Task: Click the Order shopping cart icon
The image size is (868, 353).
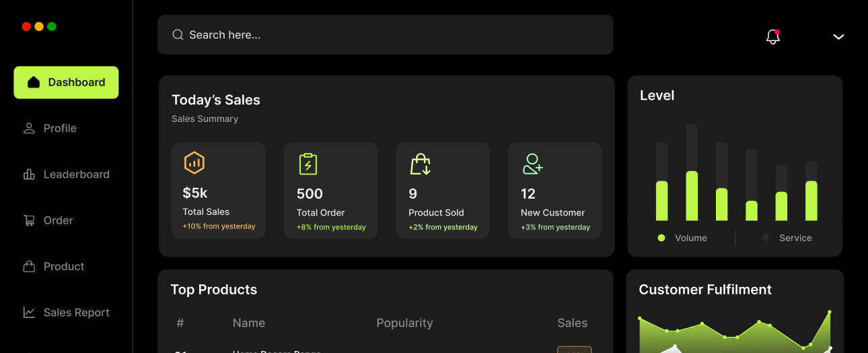Action: [x=29, y=220]
